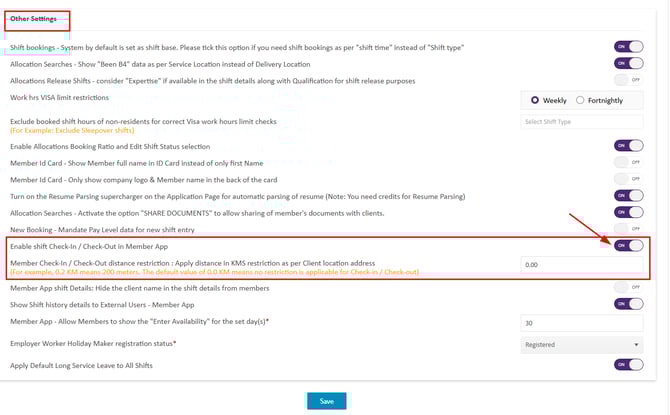The image size is (670, 415).
Task: Click the Enter Availability days input field
Action: (582, 323)
